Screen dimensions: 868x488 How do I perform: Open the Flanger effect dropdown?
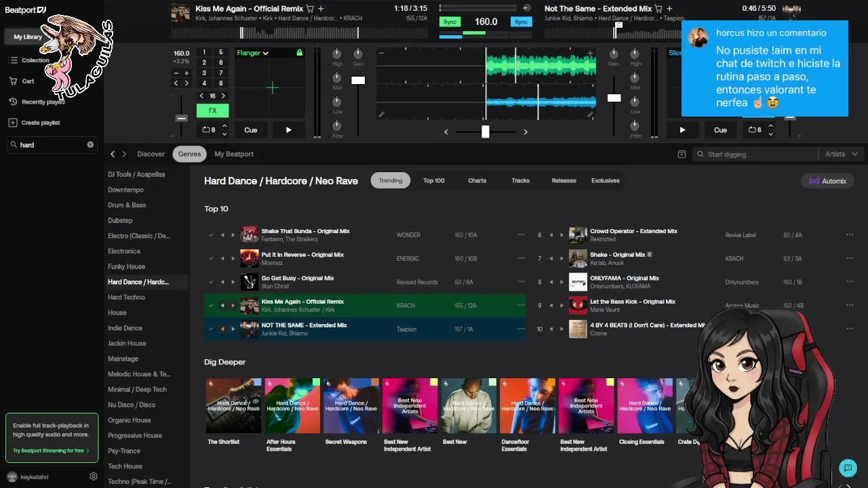pyautogui.click(x=253, y=53)
